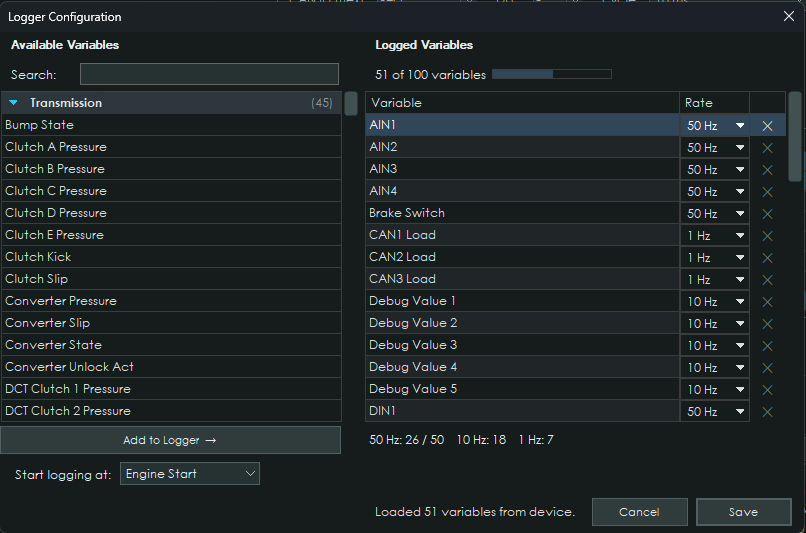
Task: Open rate dropdown for AIN3
Action: 715,170
